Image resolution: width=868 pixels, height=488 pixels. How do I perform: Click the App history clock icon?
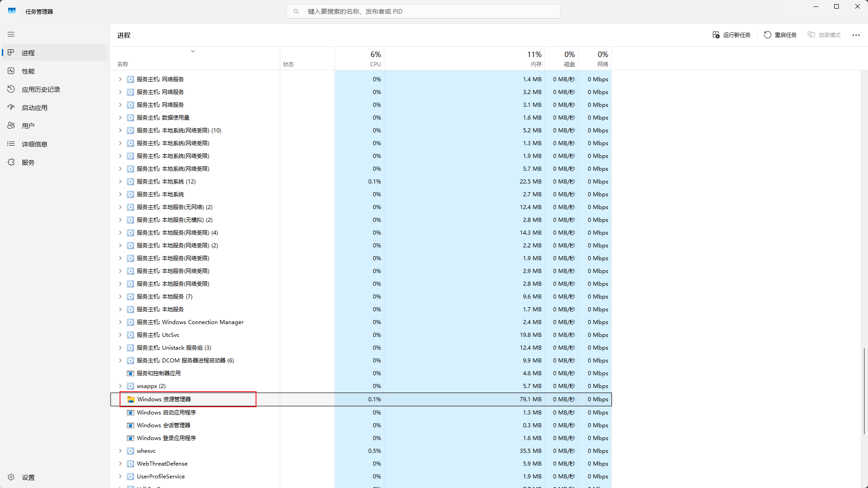pyautogui.click(x=11, y=89)
